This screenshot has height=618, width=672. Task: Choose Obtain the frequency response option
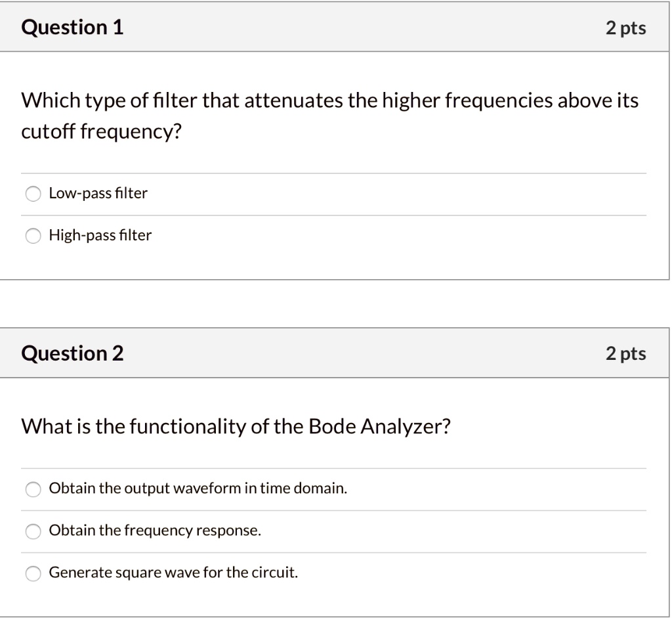pos(33,531)
